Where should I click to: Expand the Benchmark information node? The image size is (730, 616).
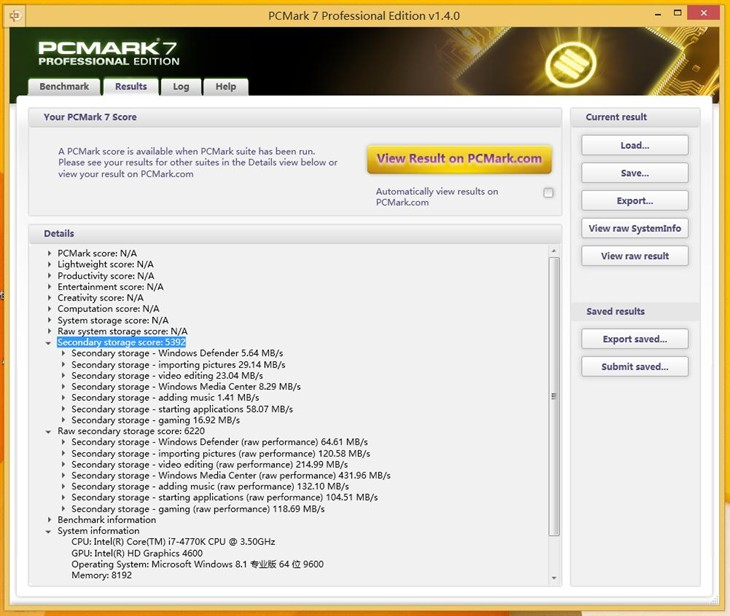[x=50, y=520]
